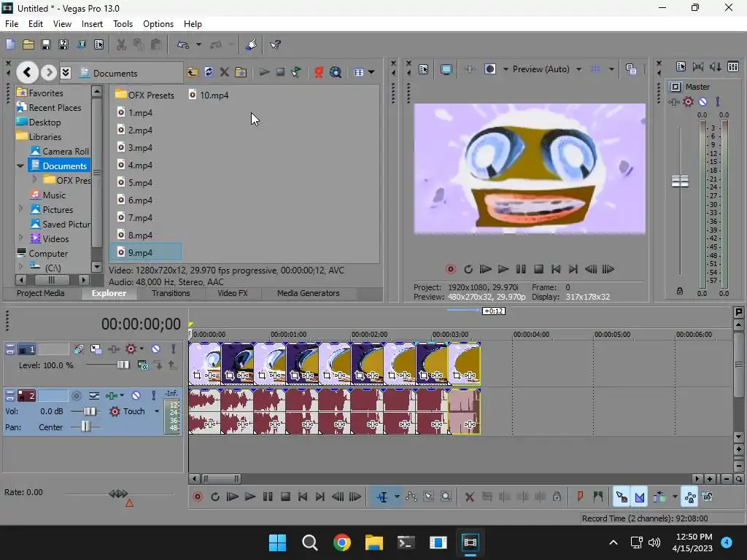Screen dimensions: 747x560
Task: Switch to the Project Media tab
Action: [x=41, y=293]
